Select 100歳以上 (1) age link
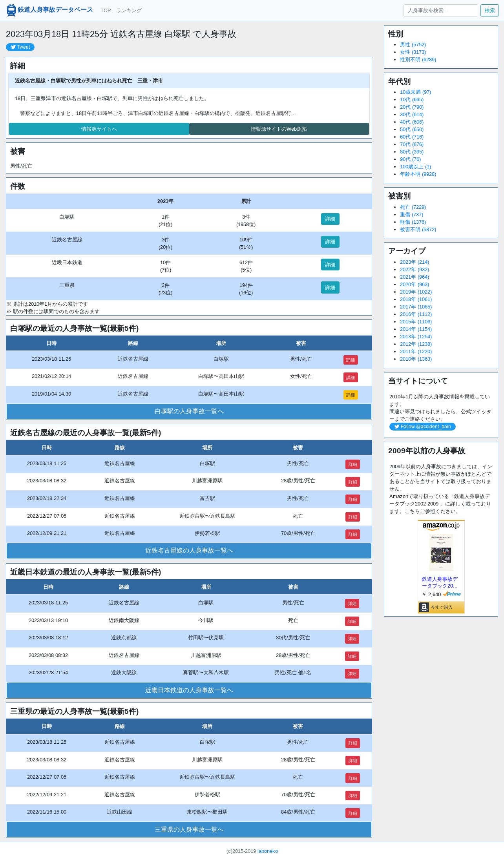This screenshot has height=865, width=504. 415,167
